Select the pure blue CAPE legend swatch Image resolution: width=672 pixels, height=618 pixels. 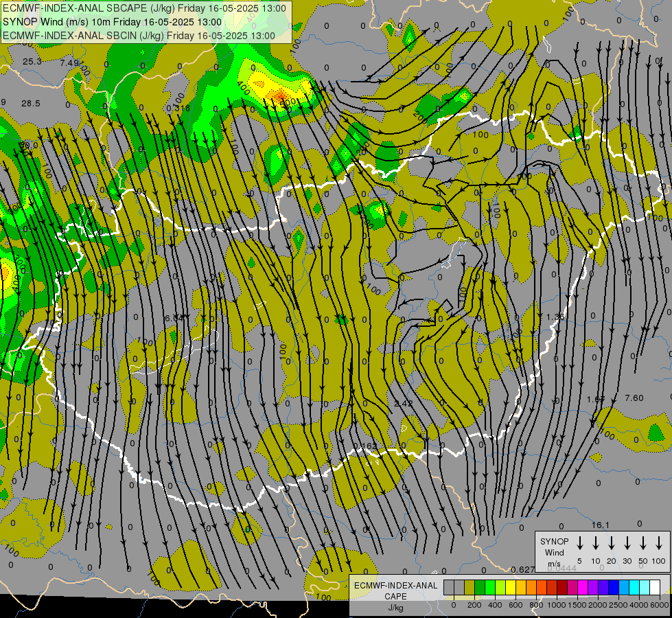(x=613, y=587)
